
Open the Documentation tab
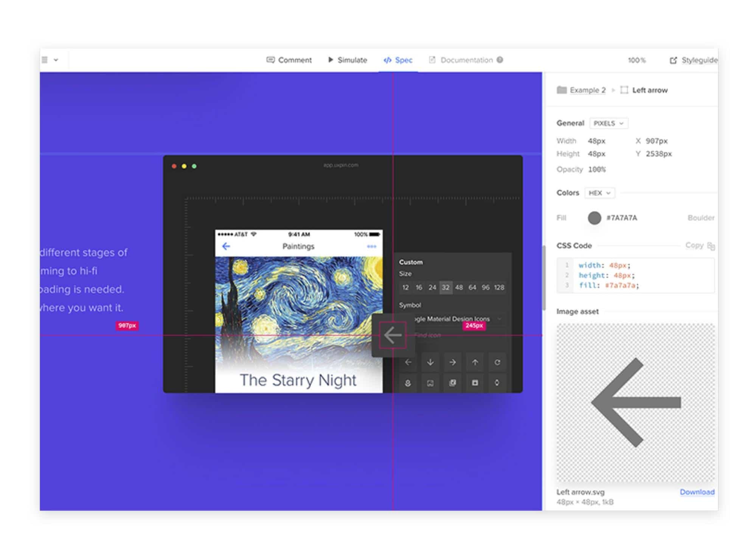coord(461,60)
